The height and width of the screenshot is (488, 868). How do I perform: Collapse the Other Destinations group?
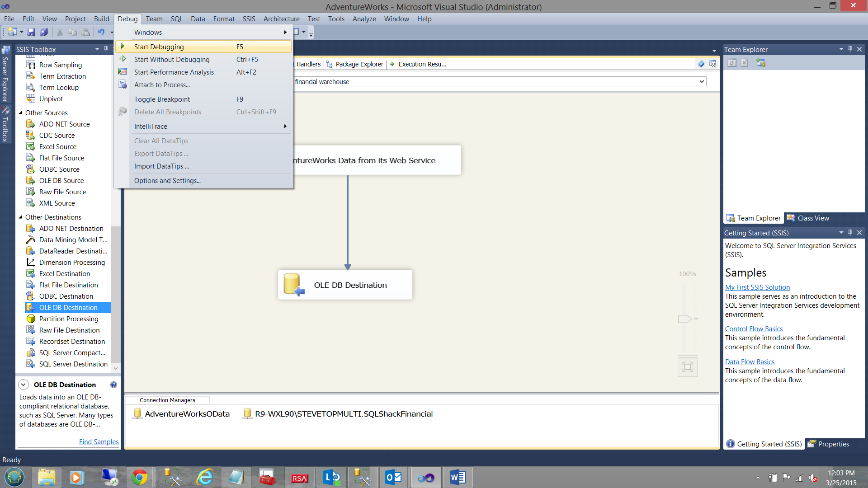pyautogui.click(x=20, y=217)
